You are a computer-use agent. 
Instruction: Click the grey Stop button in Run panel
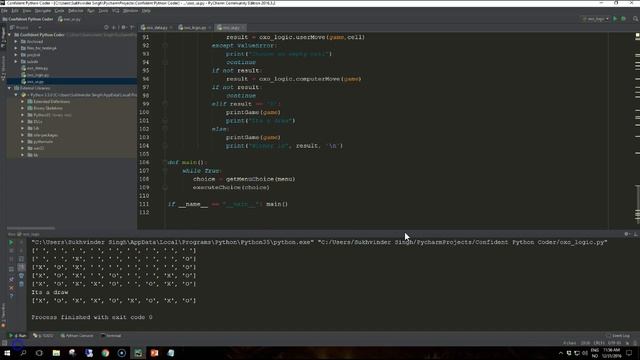(x=11, y=251)
